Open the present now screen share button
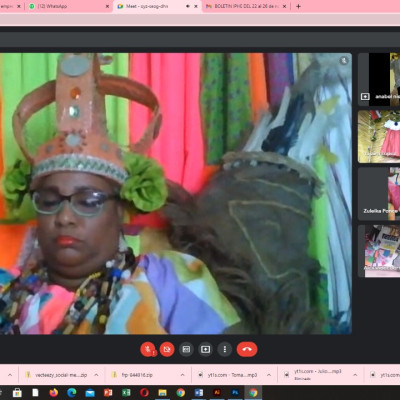The height and width of the screenshot is (400, 400). (205, 349)
